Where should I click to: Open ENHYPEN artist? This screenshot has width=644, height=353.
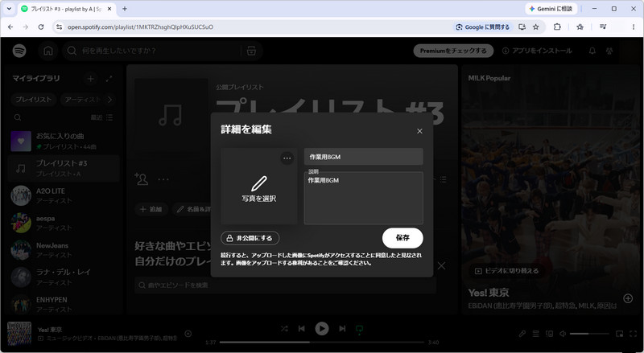tap(64, 304)
